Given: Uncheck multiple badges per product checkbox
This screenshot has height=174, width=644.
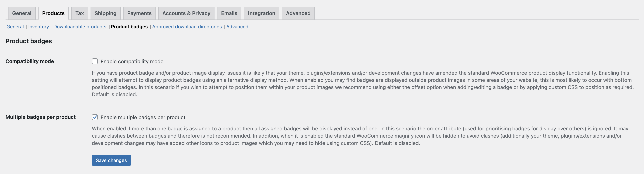Looking at the screenshot, I should (x=95, y=117).
